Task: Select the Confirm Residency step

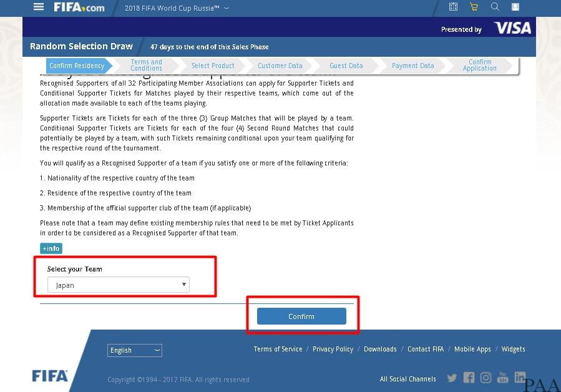Action: coord(77,66)
